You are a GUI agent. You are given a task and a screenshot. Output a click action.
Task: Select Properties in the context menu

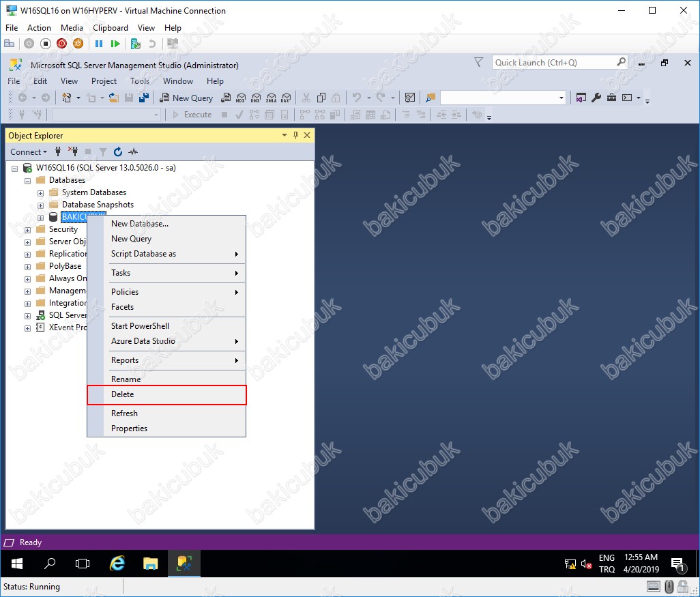click(x=166, y=428)
